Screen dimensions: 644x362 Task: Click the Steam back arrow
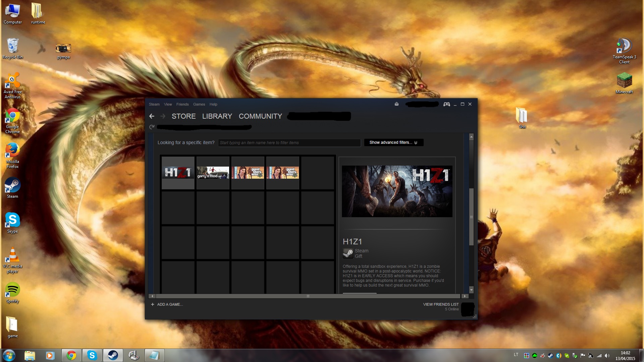pos(152,116)
